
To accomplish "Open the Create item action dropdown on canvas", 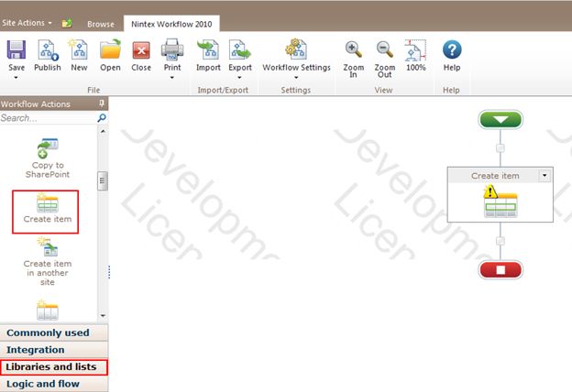I will click(x=544, y=176).
